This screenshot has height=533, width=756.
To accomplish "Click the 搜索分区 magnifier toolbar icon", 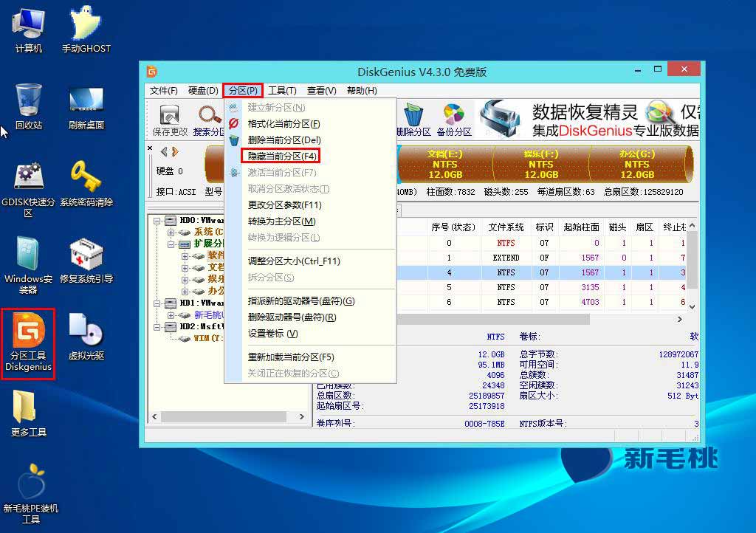I will (208, 120).
